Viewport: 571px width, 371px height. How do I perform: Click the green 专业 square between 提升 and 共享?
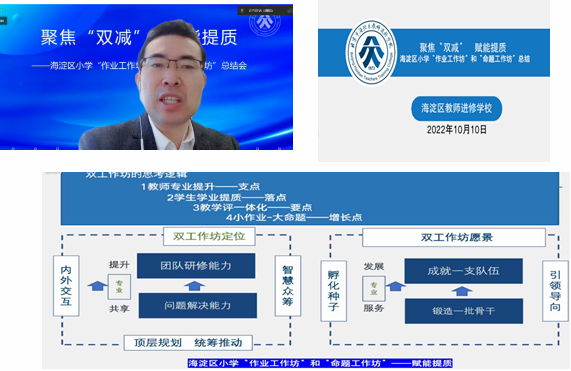[119, 287]
